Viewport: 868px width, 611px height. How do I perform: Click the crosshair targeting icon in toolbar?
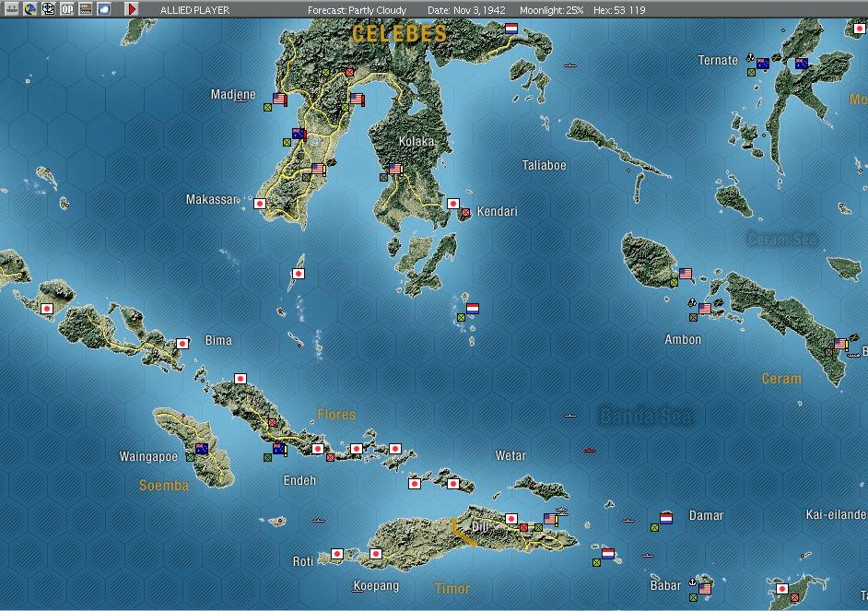49,9
